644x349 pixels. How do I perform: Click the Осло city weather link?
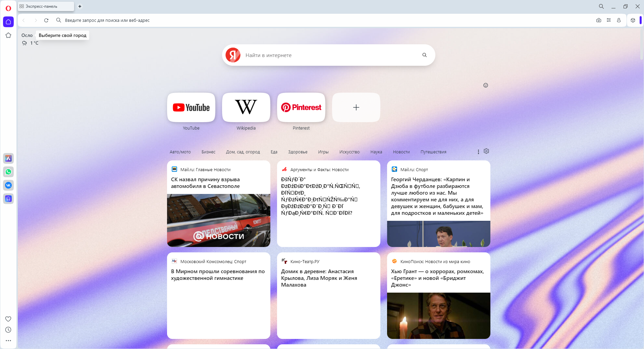tap(27, 35)
